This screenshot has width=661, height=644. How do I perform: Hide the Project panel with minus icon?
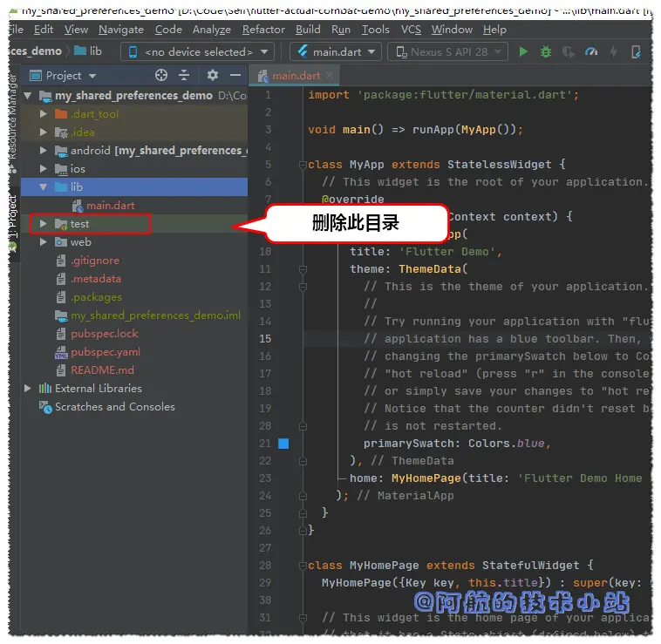coord(235,76)
